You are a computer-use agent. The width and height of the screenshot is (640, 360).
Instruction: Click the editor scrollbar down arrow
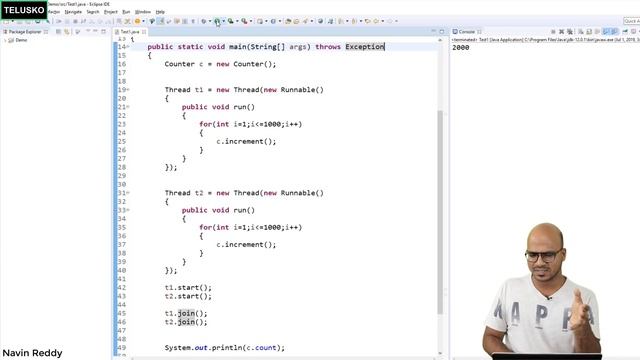click(x=440, y=353)
